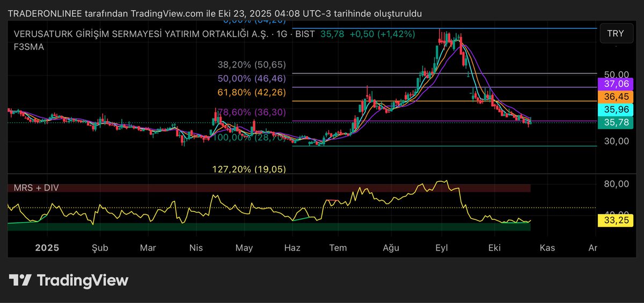Click the Kas month label

547,248
